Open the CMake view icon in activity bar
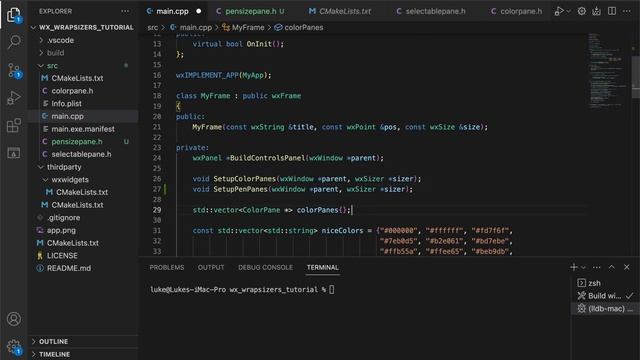This screenshot has width=640, height=360. click(x=14, y=153)
